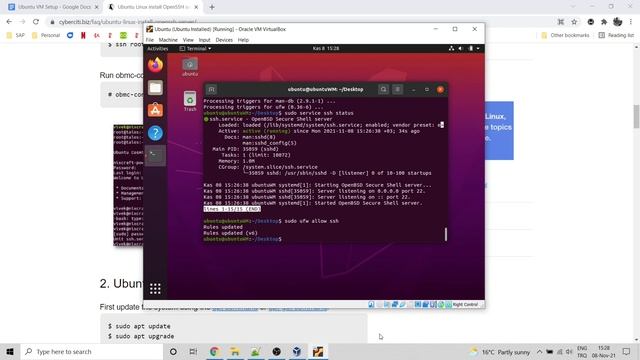Click the terminal search icon

[x=383, y=89]
